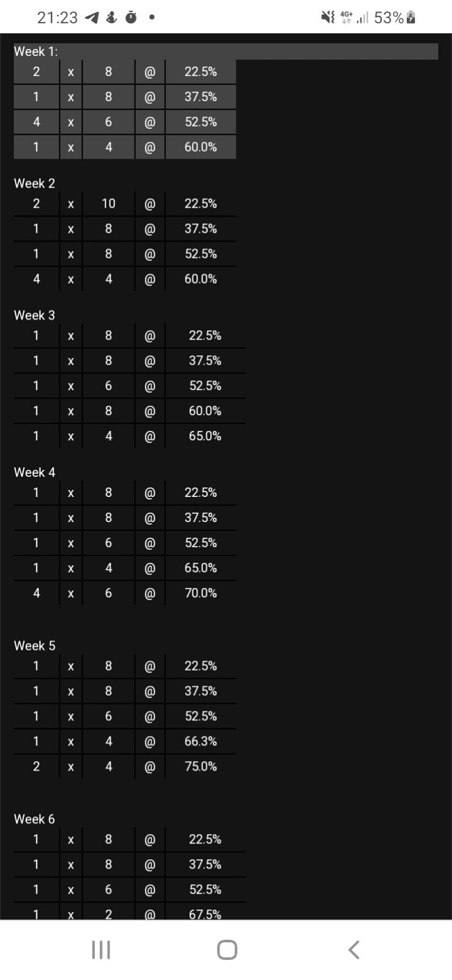The height and width of the screenshot is (980, 452).
Task: Tap the Week 2 heading
Action: click(x=35, y=184)
